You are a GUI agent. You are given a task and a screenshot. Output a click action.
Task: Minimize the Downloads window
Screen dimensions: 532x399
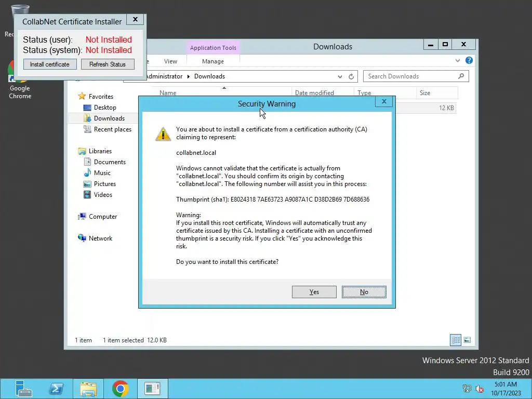click(x=431, y=45)
